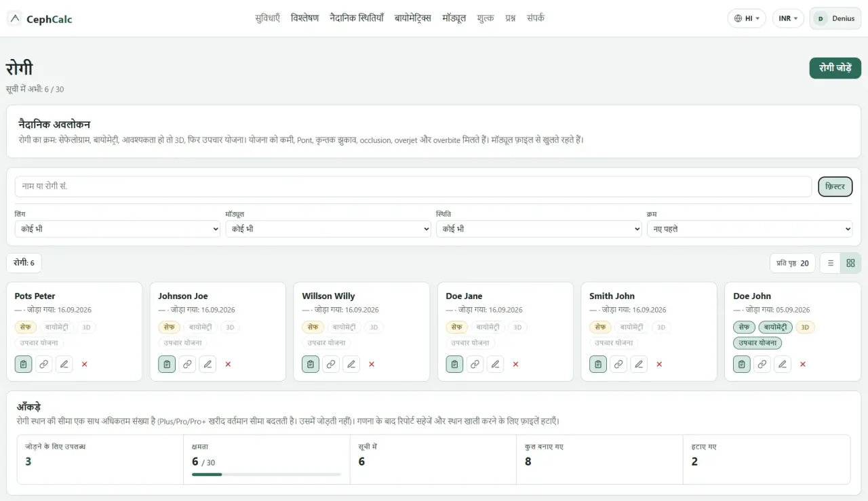Viewport: 868px width, 501px height.
Task: Remove Doe Jane with red X
Action: click(x=516, y=364)
